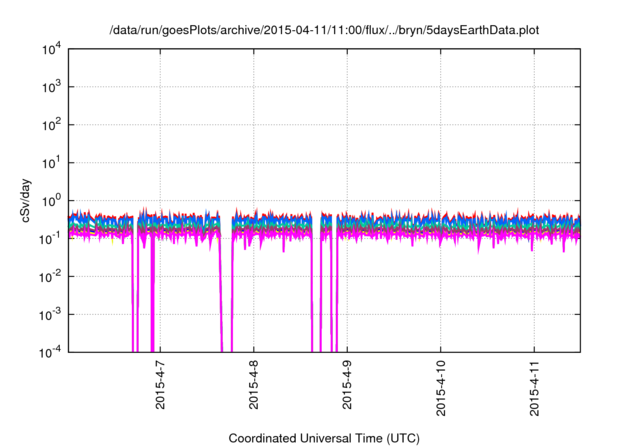Click the Coordinated Universal Time (UTC) label
This screenshot has width=640, height=448.
pos(324,438)
